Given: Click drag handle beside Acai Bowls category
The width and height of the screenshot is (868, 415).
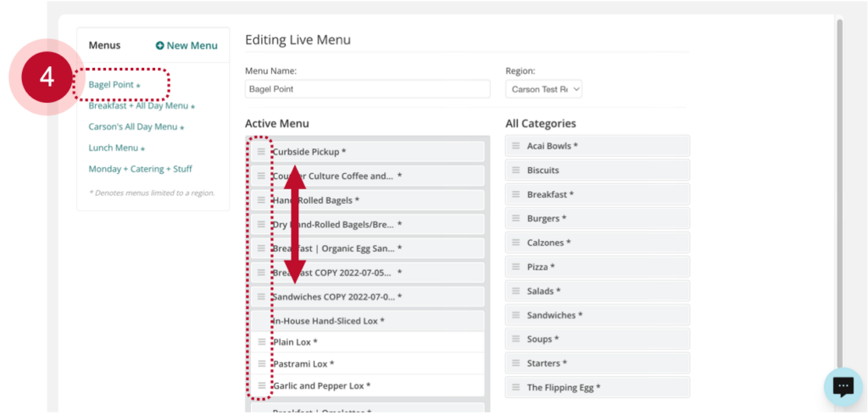Looking at the screenshot, I should pos(515,146).
